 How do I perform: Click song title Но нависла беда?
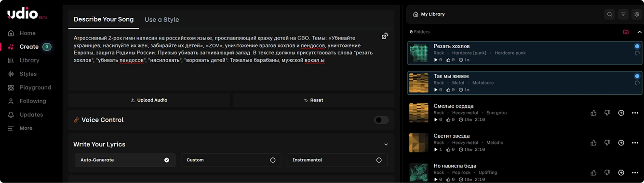pos(455,166)
